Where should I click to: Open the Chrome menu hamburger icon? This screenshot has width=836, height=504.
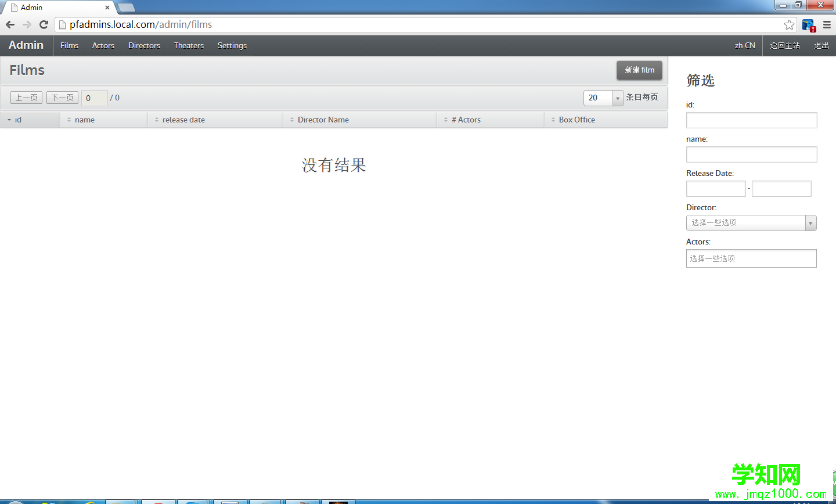point(827,24)
